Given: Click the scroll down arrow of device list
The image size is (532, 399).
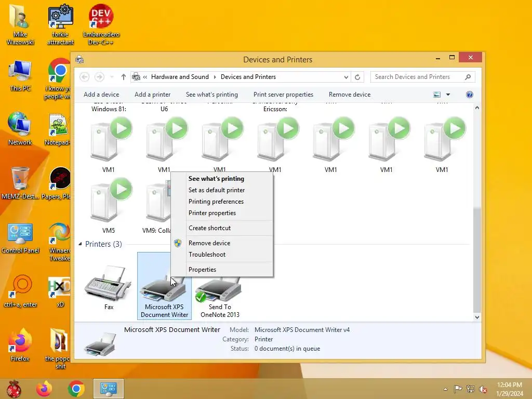Looking at the screenshot, I should point(477,317).
